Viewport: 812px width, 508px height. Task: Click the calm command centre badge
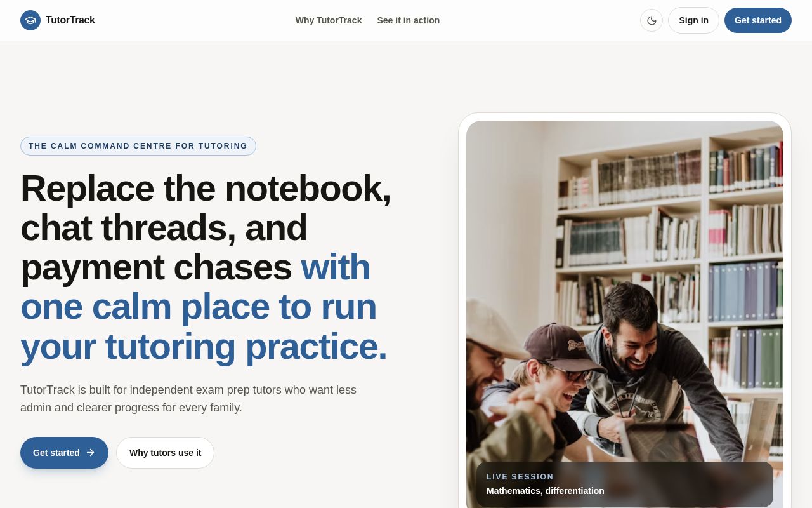pos(138,146)
